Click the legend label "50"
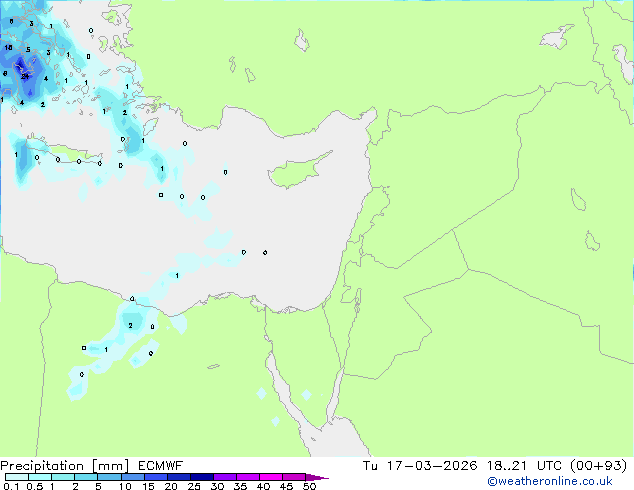 (x=309, y=486)
